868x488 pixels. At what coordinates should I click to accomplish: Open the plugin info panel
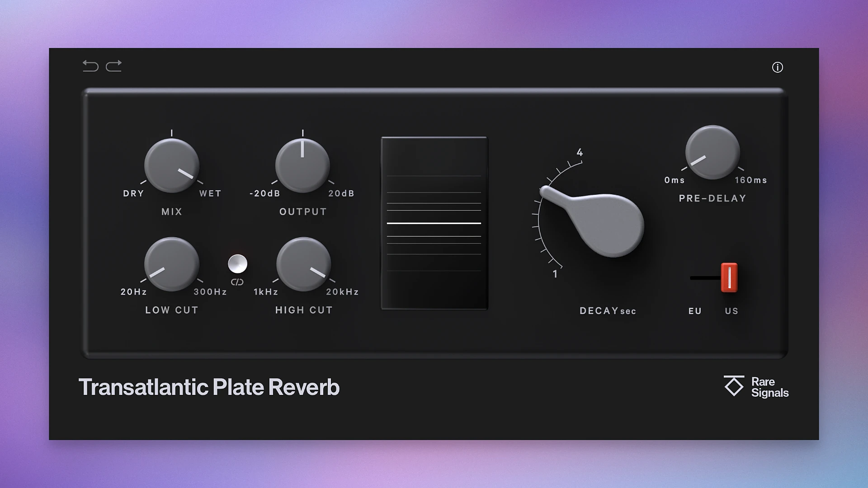[778, 67]
